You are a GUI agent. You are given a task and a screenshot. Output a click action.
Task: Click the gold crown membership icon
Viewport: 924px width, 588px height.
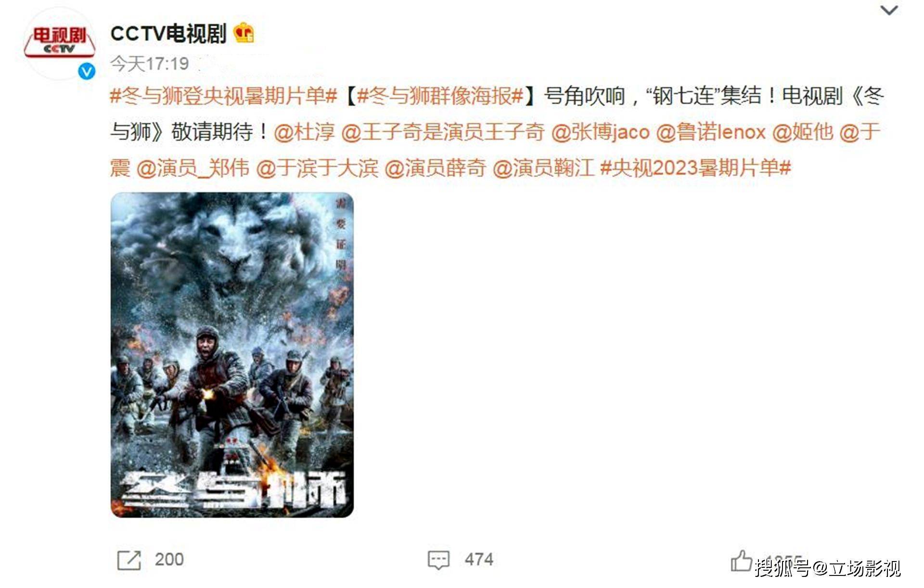click(x=244, y=33)
